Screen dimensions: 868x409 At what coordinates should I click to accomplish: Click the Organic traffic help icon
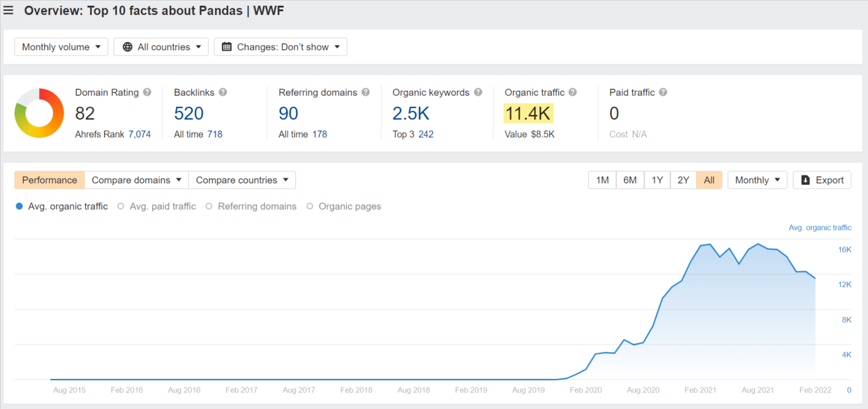(x=573, y=92)
